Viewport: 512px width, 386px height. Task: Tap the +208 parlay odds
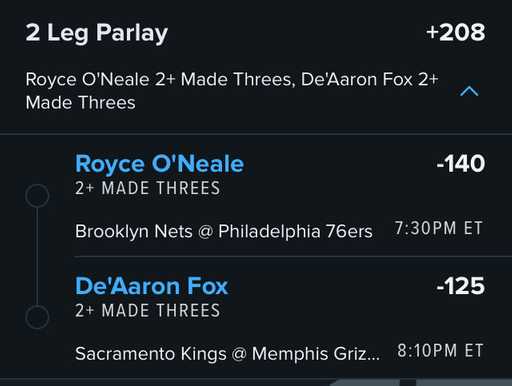point(456,32)
